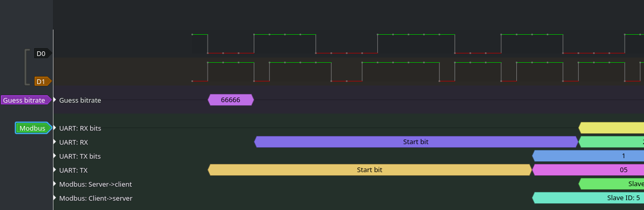Select the Slave ID: 5 annotation
644x210 pixels.
pos(588,198)
